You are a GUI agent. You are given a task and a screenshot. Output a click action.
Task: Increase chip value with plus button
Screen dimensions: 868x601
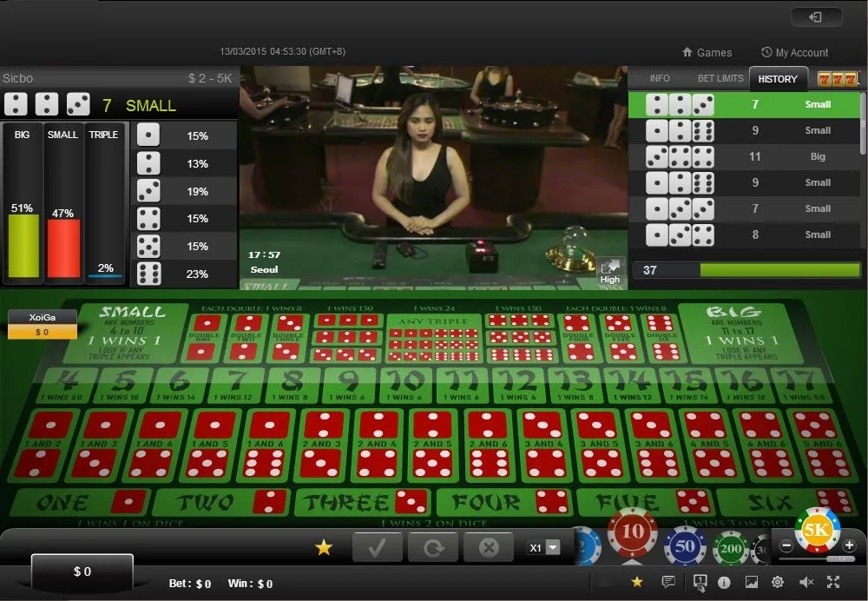(849, 545)
